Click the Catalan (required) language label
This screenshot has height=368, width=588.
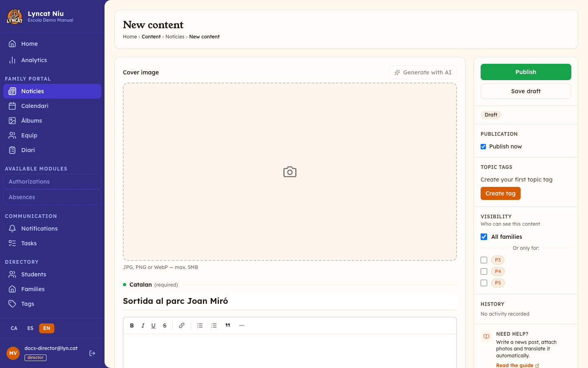pyautogui.click(x=154, y=285)
